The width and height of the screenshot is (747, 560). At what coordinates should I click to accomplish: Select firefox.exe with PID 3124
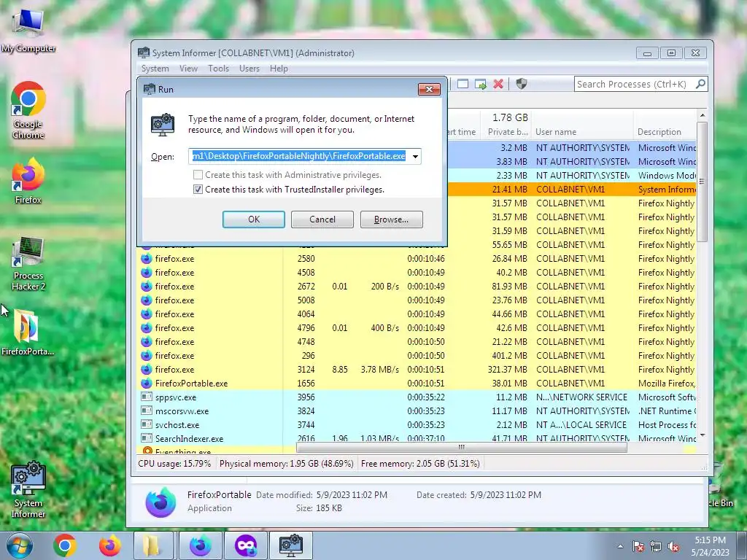[x=417, y=370]
